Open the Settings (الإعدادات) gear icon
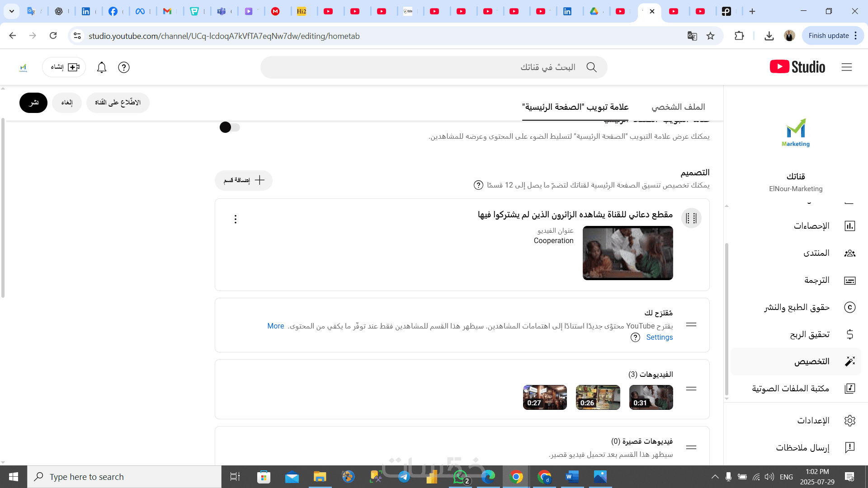This screenshot has height=488, width=868. click(x=849, y=421)
